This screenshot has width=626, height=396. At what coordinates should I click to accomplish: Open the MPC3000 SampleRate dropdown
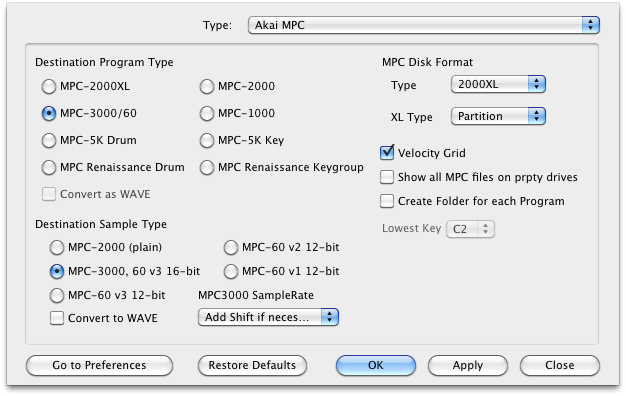click(268, 317)
